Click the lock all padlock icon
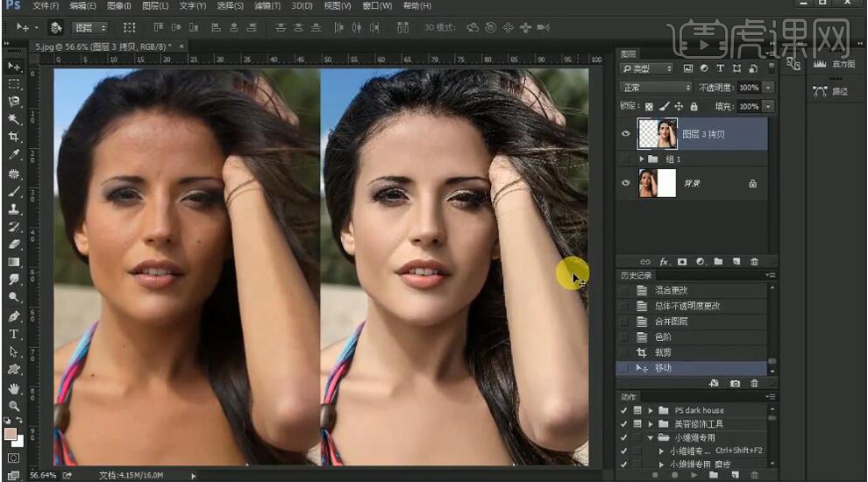Screen dimensions: 868x482 point(694,106)
